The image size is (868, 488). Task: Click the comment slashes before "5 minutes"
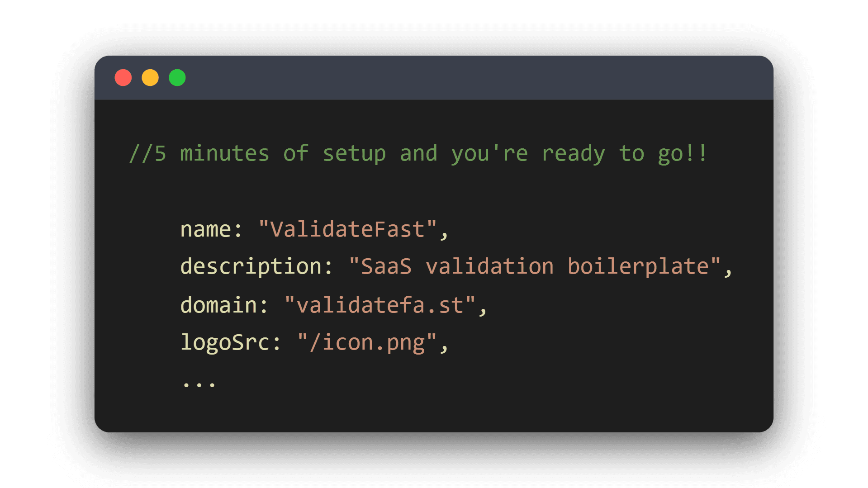pyautogui.click(x=141, y=154)
